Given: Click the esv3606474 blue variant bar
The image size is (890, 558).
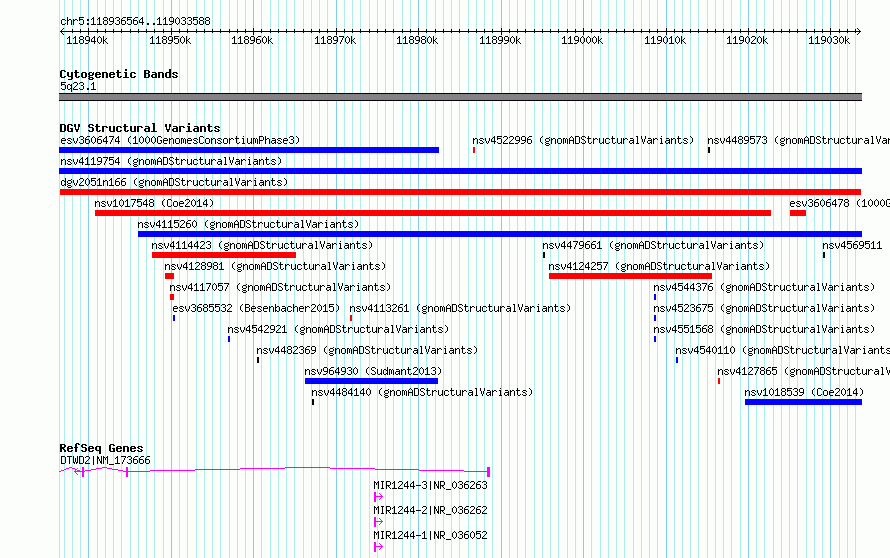Looking at the screenshot, I should click(249, 150).
